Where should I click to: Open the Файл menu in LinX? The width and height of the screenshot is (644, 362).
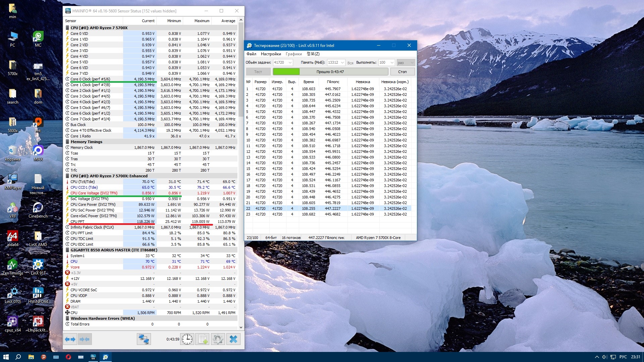click(251, 54)
